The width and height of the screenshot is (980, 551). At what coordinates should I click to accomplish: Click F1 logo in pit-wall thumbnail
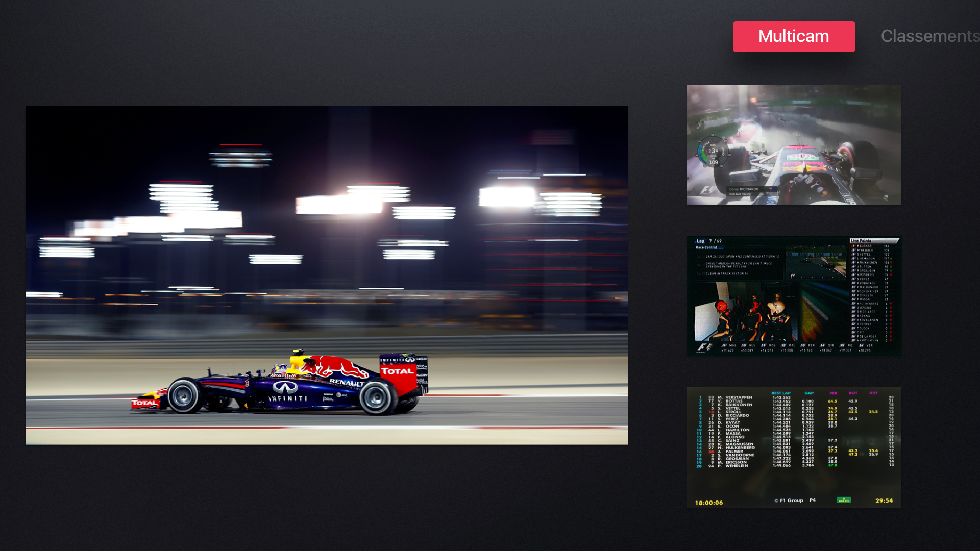click(x=704, y=348)
